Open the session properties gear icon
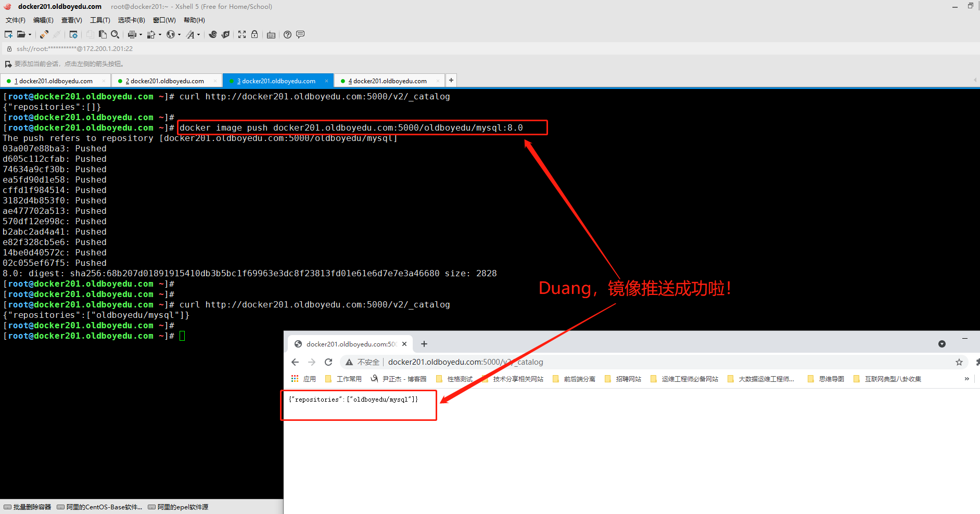This screenshot has width=980, height=514. (x=74, y=34)
